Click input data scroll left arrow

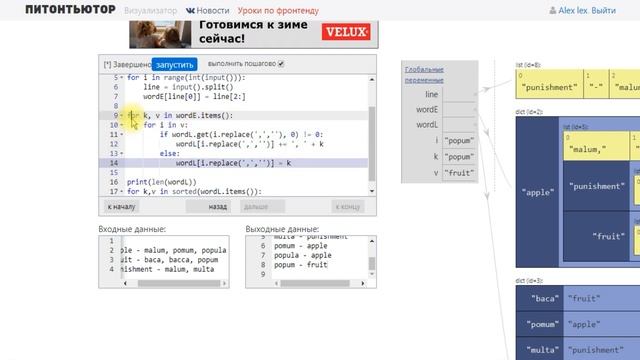click(x=125, y=283)
